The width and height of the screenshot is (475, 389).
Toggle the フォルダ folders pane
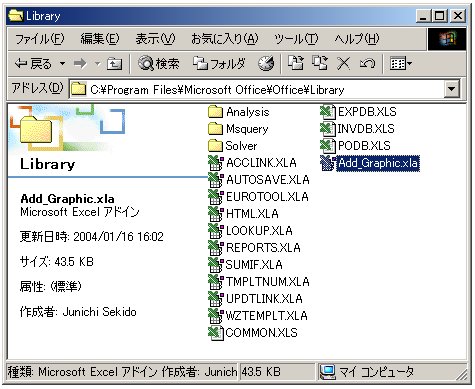pos(219,63)
